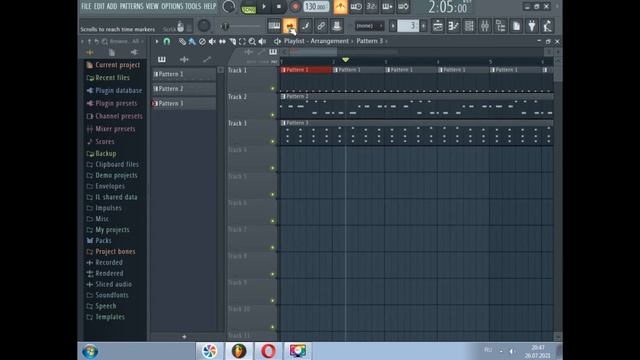Click the playlist horizontal scrollbar
Viewport: 640px width, 360px height.
pos(313,52)
